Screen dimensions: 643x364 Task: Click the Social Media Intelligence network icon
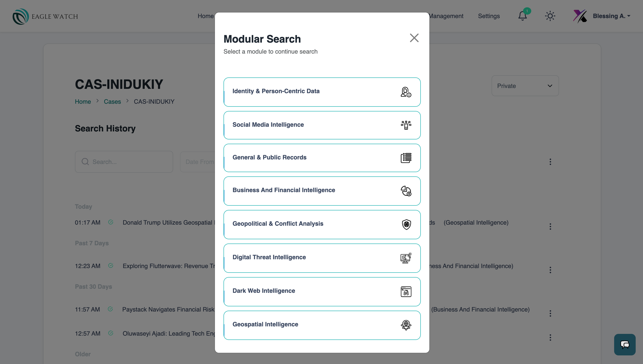click(405, 125)
